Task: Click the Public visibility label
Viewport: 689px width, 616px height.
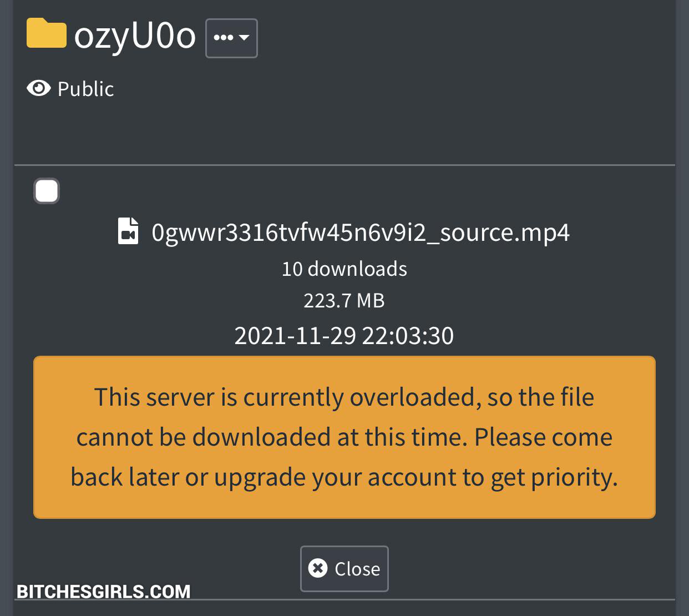Action: pos(85,89)
